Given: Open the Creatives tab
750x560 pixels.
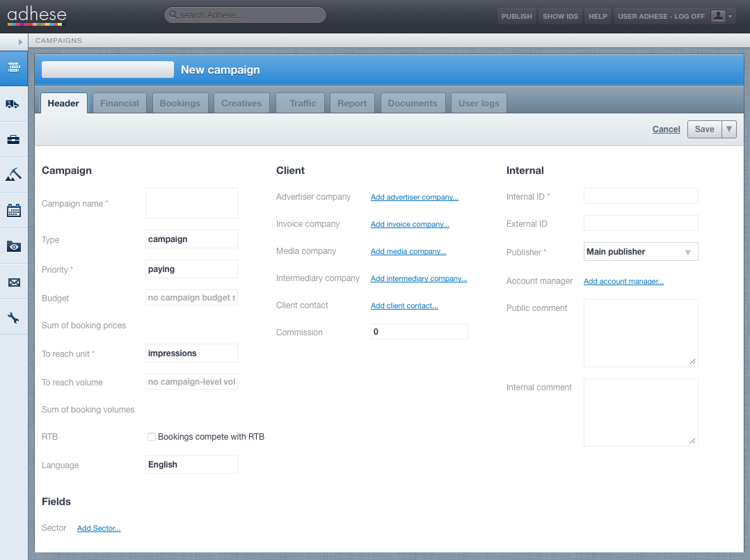Looking at the screenshot, I should coord(241,103).
